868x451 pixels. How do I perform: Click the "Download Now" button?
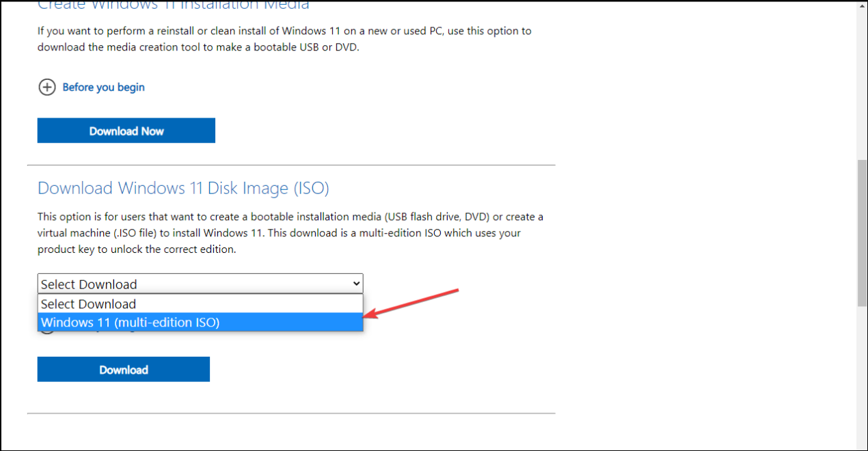tap(126, 130)
